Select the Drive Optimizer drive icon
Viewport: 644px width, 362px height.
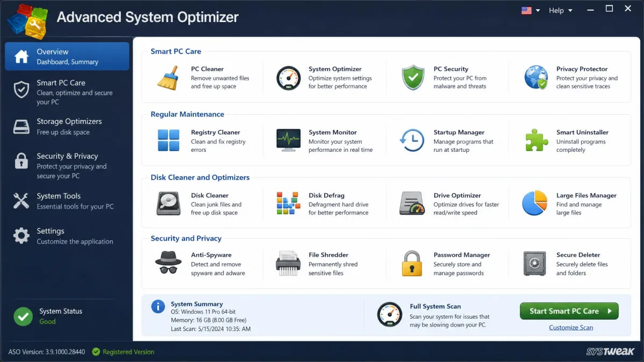coord(412,204)
